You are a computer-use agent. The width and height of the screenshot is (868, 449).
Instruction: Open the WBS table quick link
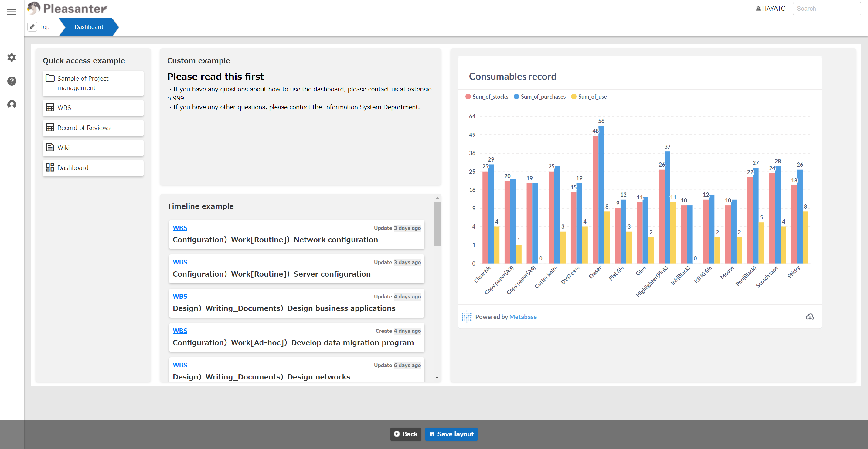tap(93, 108)
